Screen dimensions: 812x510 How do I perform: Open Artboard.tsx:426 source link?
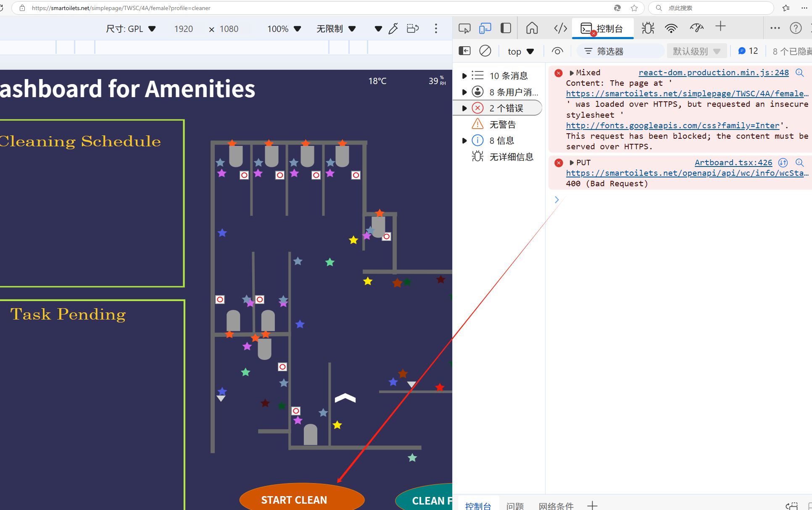(733, 162)
